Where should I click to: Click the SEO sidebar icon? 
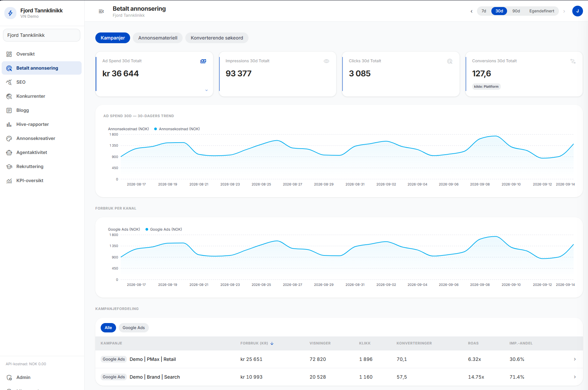9,82
